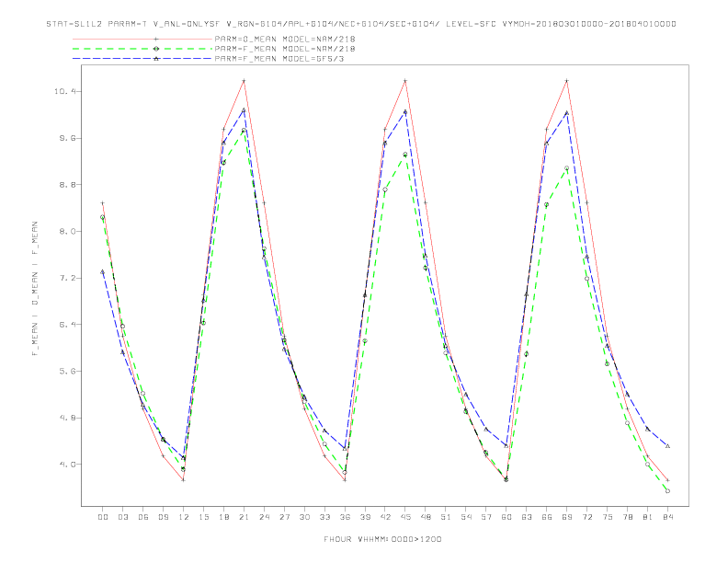This screenshot has width=728, height=563.
Task: Click the vertical y-axis title F_MEAN | O_MEAN | F_MEAN
Action: pos(35,289)
